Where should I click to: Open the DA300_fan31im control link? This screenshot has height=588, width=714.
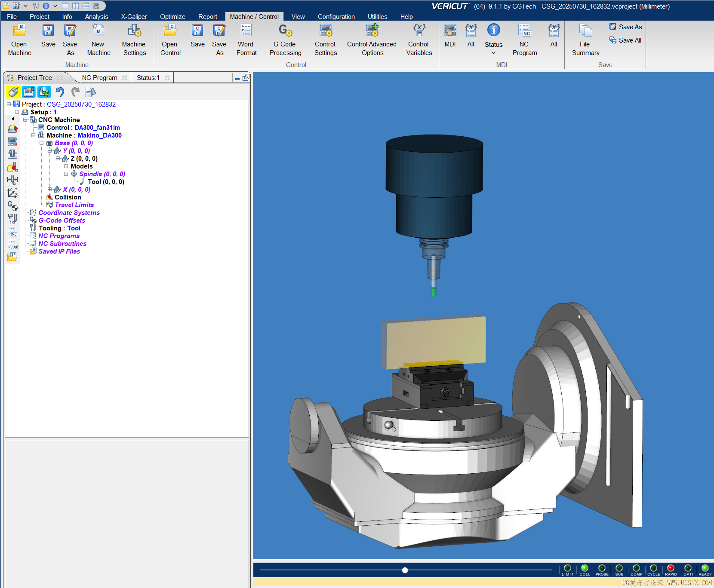pos(97,127)
